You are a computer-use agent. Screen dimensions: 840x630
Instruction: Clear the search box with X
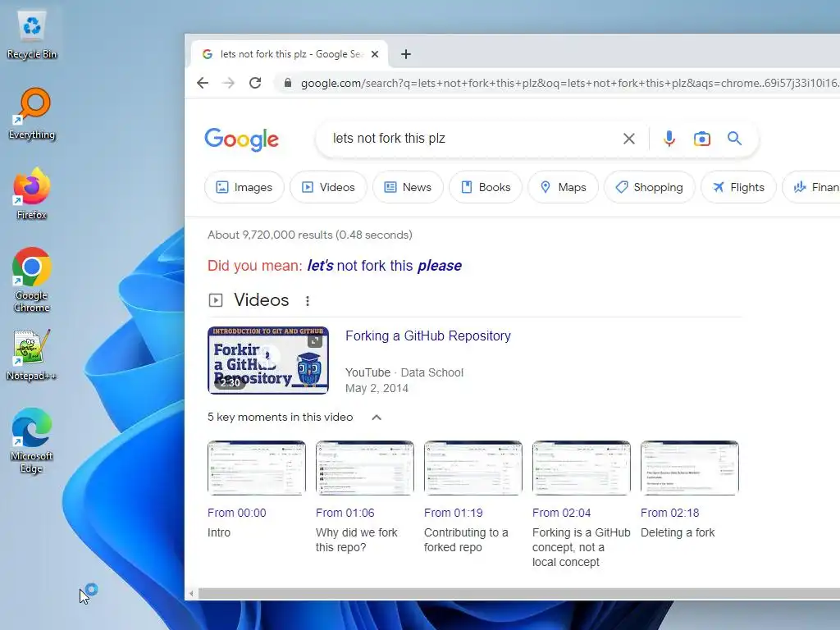(x=629, y=139)
